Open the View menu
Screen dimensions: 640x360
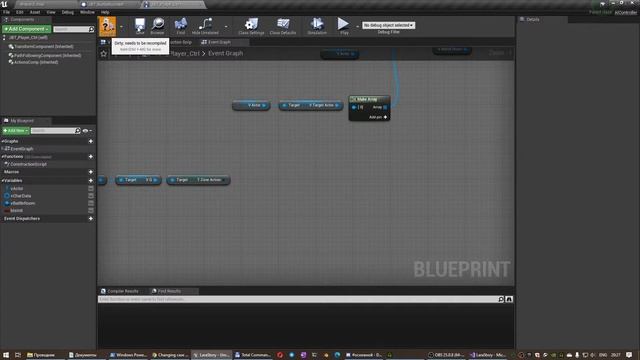[51, 12]
